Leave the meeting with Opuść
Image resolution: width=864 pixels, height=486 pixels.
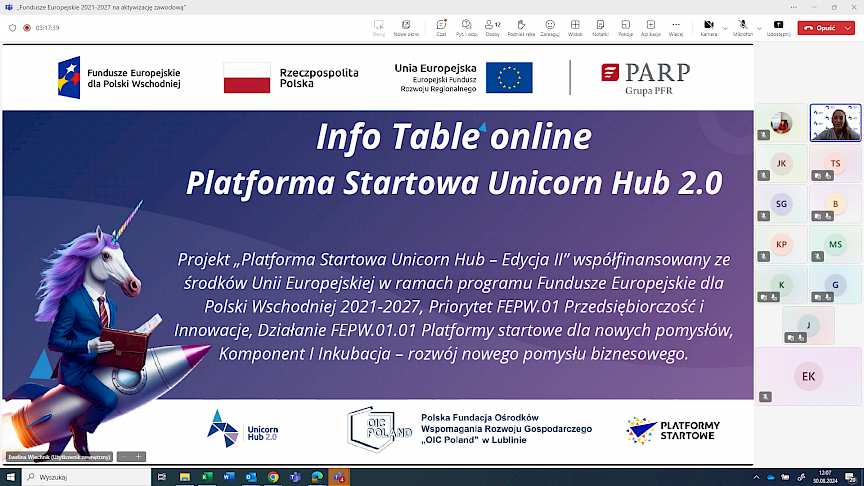click(x=819, y=28)
